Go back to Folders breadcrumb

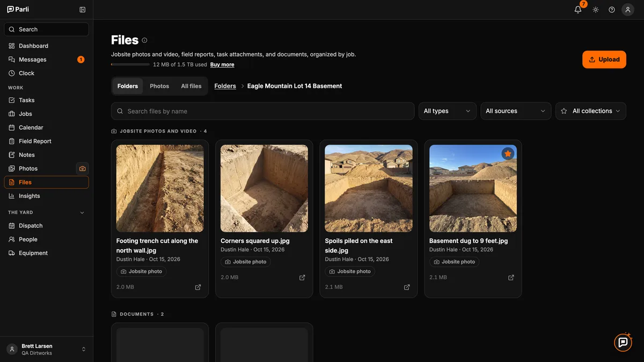[225, 86]
